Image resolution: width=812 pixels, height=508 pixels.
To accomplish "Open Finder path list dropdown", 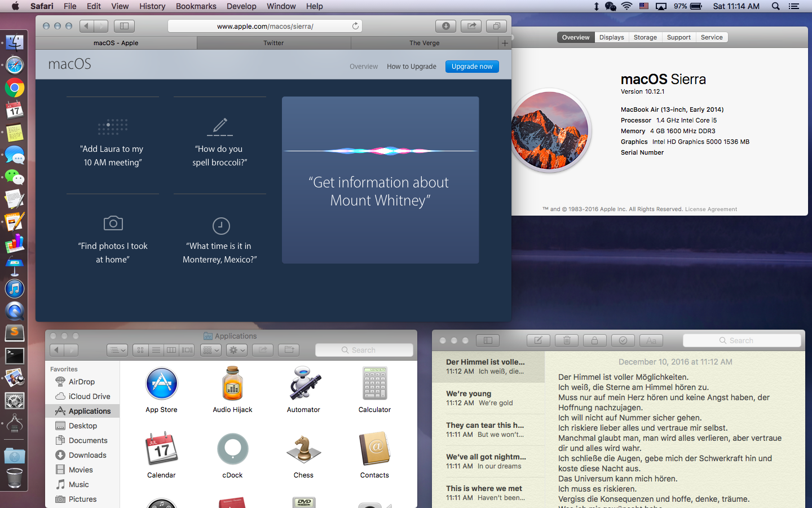I will [117, 350].
